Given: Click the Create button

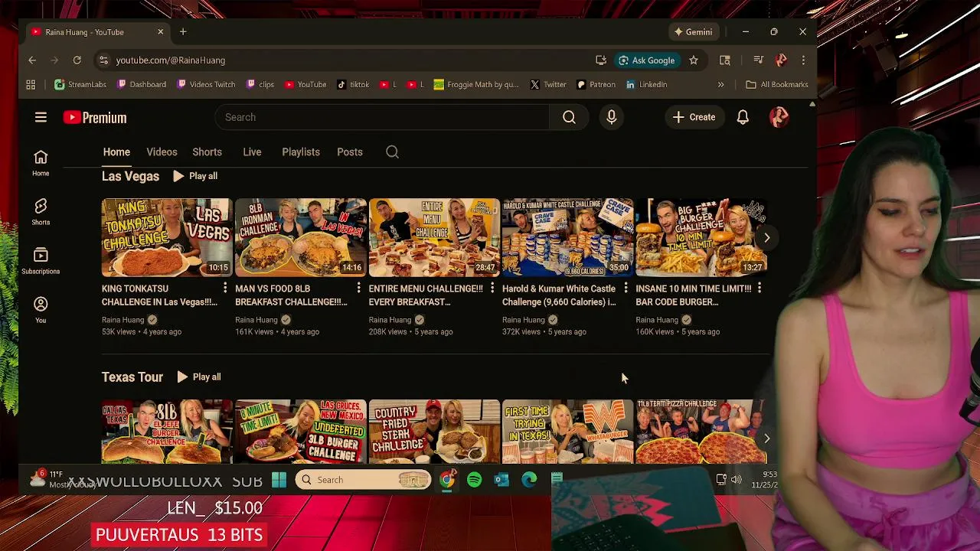Looking at the screenshot, I should tap(694, 117).
